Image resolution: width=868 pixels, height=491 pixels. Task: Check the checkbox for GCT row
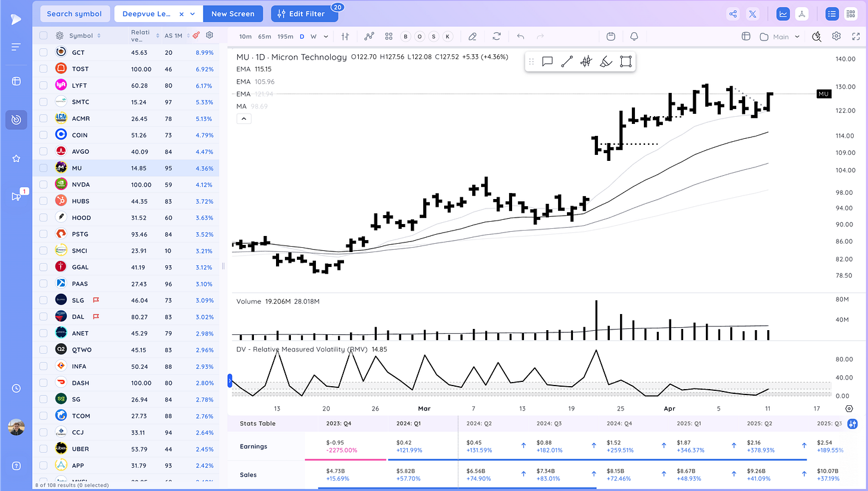pyautogui.click(x=44, y=52)
